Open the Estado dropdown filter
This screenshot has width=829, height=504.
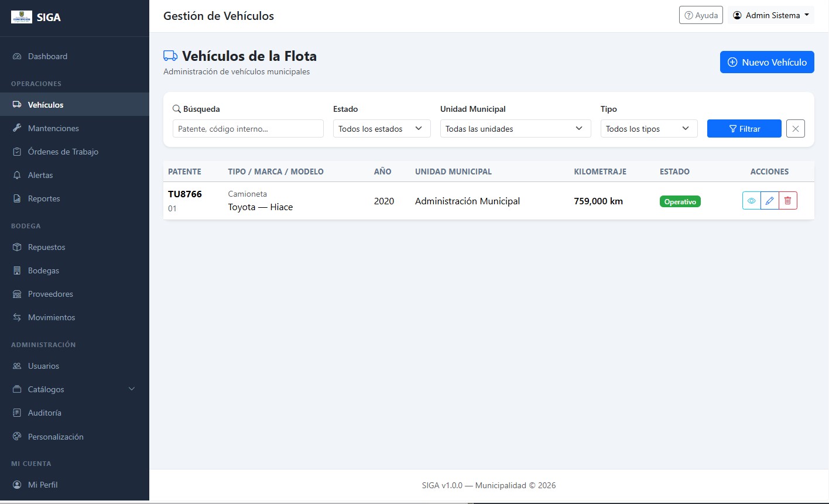[382, 129]
